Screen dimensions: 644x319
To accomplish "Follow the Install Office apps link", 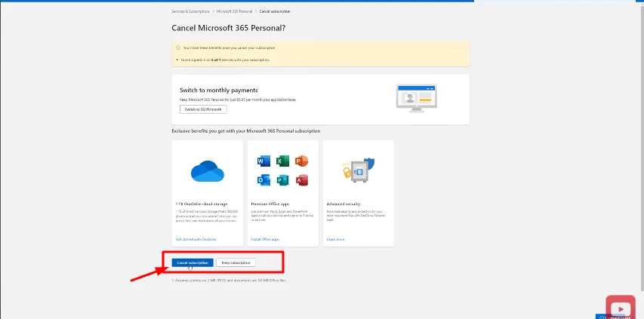I will coord(265,240).
